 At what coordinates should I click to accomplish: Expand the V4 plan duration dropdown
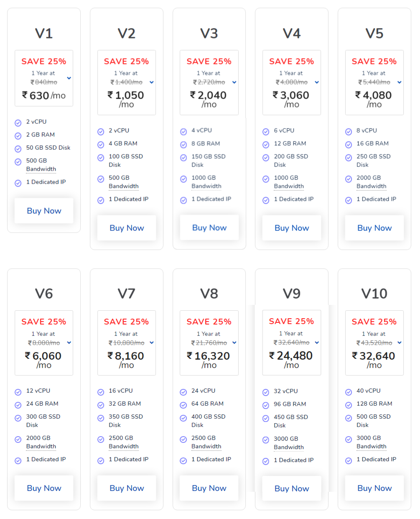pyautogui.click(x=317, y=82)
